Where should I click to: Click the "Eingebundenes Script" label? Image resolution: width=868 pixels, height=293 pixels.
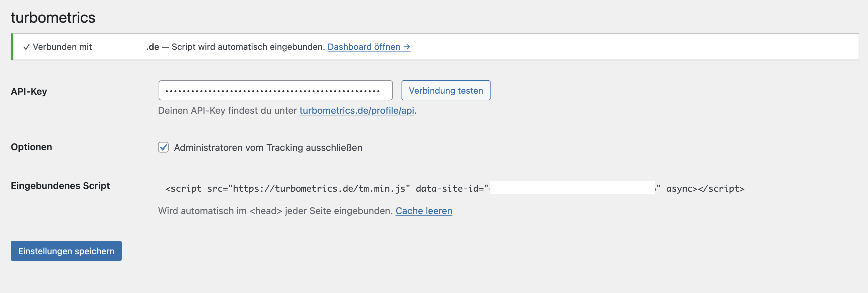pyautogui.click(x=61, y=185)
